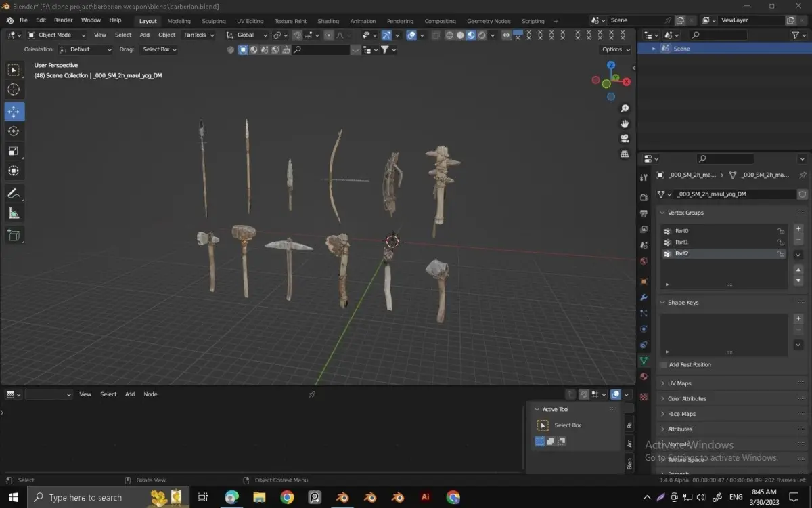Image resolution: width=812 pixels, height=508 pixels.
Task: Switch to Shading workspace tab
Action: [328, 21]
